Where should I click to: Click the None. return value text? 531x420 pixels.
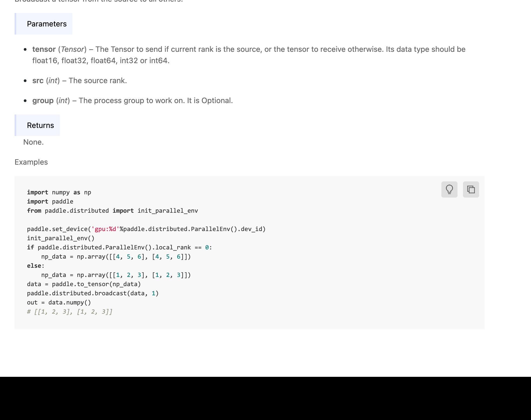coord(33,142)
